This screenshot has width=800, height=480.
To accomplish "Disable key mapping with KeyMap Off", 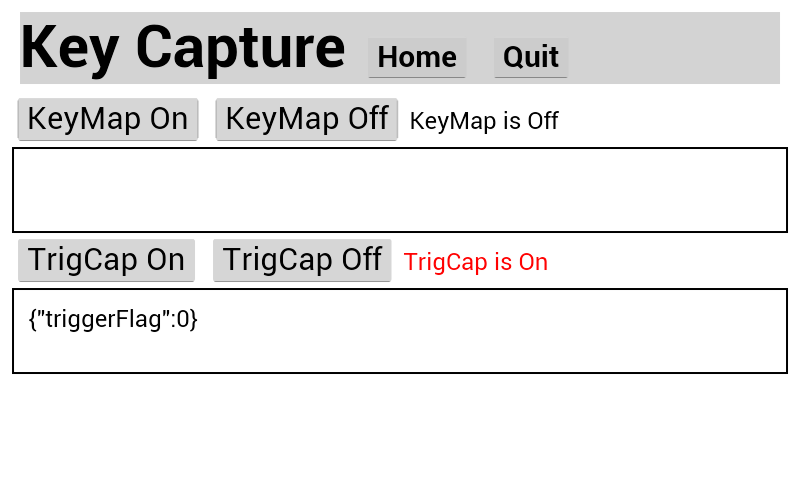I will click(x=306, y=119).
